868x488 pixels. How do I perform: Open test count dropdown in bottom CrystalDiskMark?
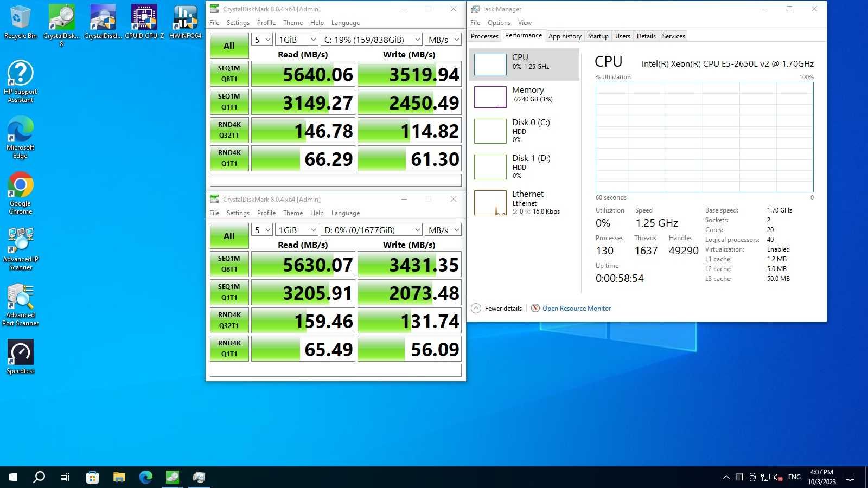click(x=261, y=230)
